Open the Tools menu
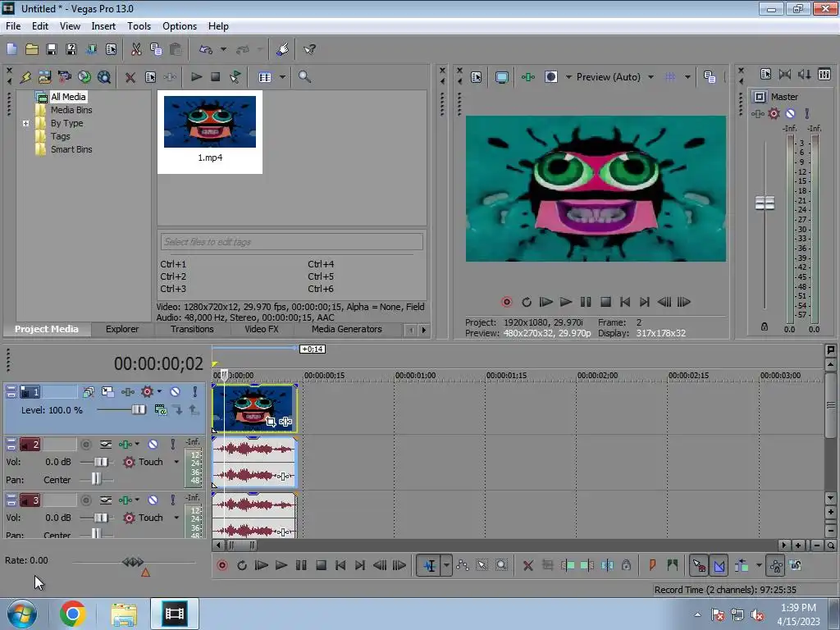 (139, 25)
